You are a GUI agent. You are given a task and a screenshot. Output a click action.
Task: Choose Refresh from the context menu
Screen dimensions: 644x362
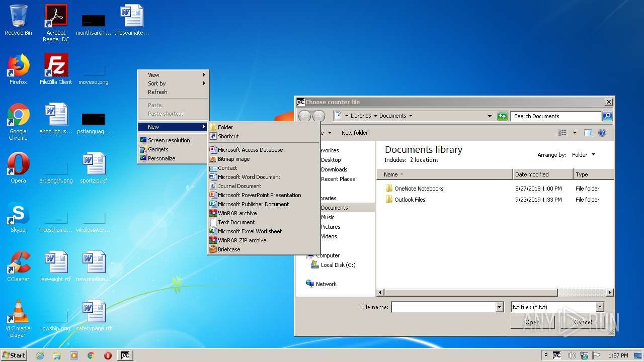click(173, 92)
